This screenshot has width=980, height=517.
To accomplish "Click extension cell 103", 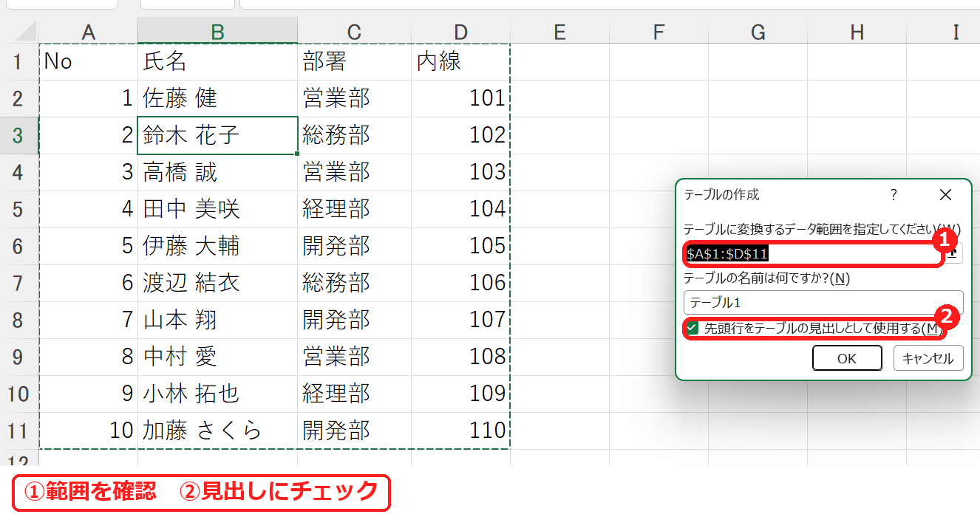I will tap(460, 172).
